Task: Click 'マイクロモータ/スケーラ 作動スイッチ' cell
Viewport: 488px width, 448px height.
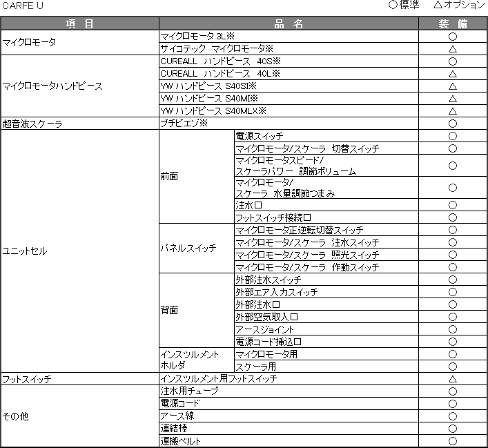Action: tap(326, 267)
